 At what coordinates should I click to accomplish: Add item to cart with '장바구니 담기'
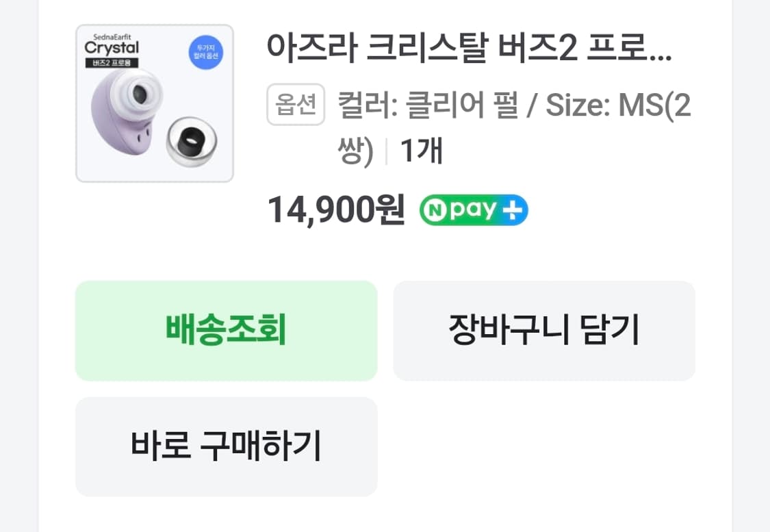coord(544,330)
